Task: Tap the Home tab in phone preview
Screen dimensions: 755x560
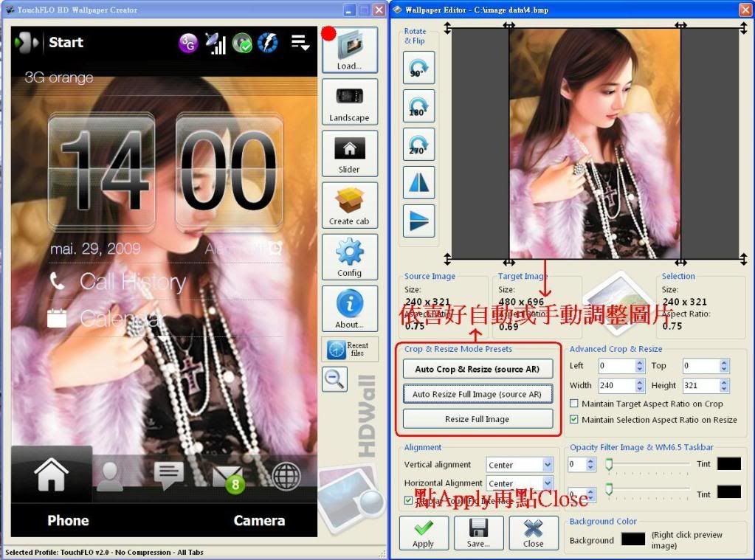Action: click(x=51, y=474)
